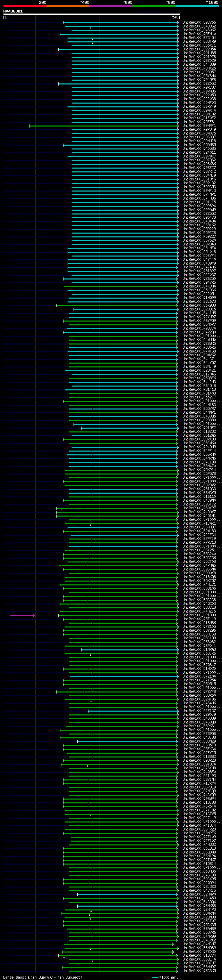Image resolution: width=222 pixels, height=980 pixels.
Task: Open hit UniRef100_A4S062
Action: (199, 30)
